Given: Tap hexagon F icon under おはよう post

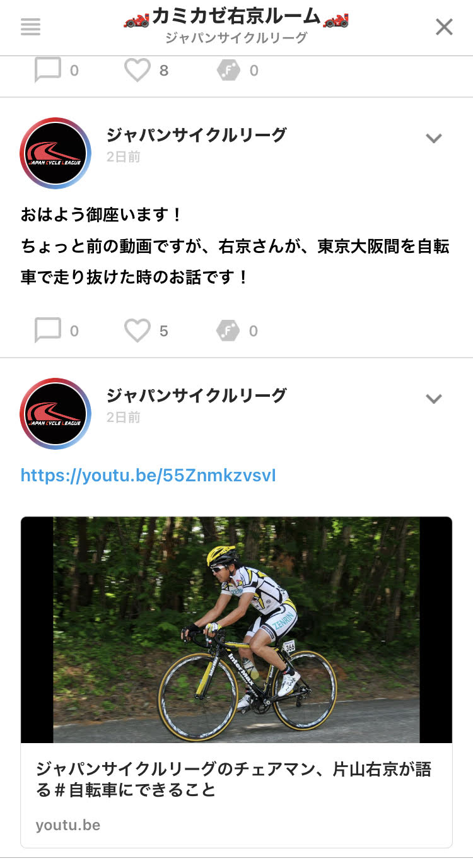Looking at the screenshot, I should (228, 331).
